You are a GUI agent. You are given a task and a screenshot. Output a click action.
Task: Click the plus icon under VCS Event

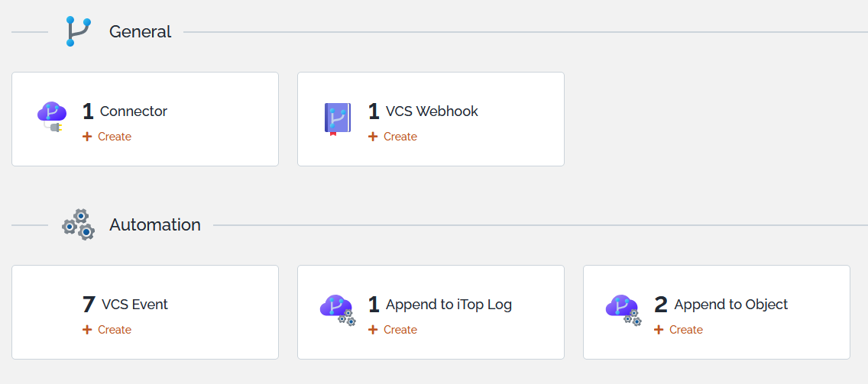tap(87, 330)
